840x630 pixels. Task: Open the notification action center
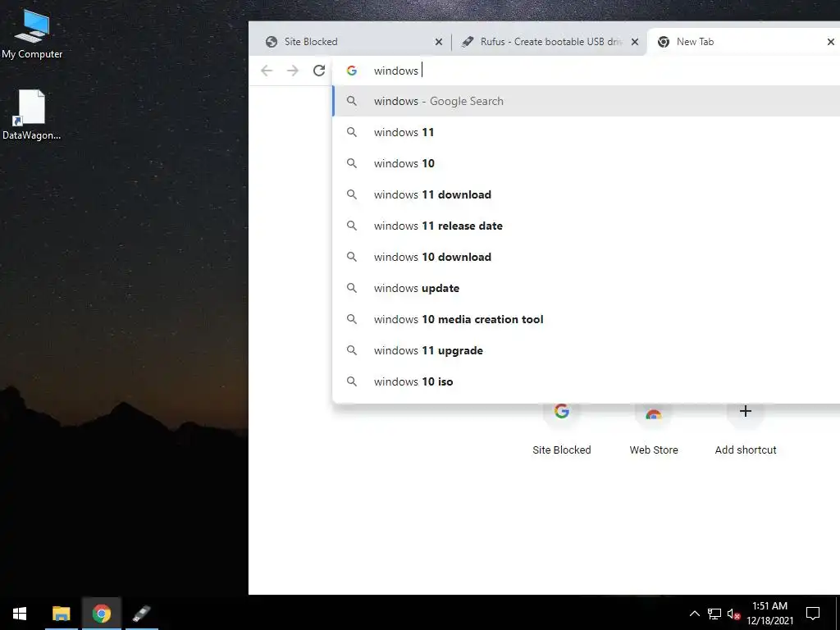pyautogui.click(x=813, y=614)
